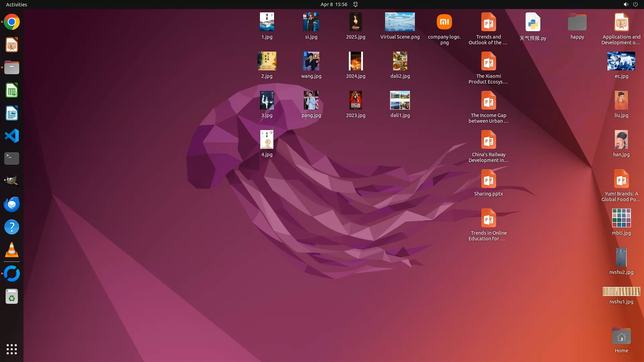Select the company logo.png file
Image resolution: width=644 pixels, height=362 pixels.
[x=444, y=22]
